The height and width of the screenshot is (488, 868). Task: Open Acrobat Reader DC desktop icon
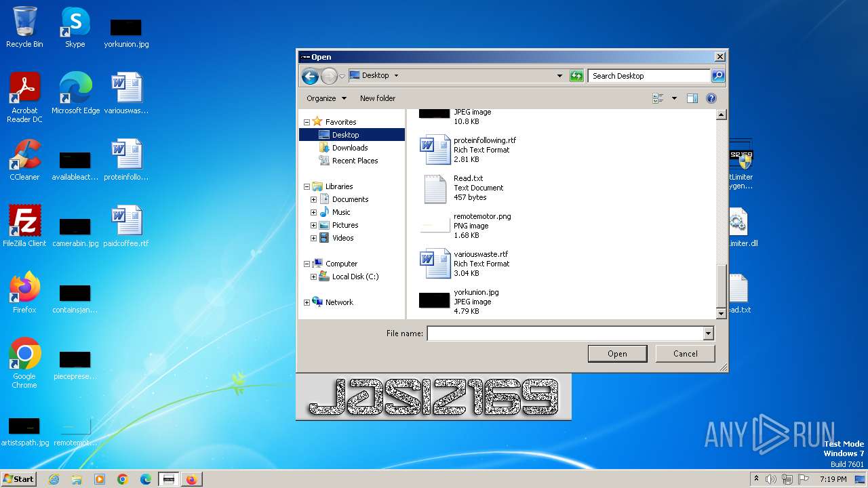click(x=24, y=98)
